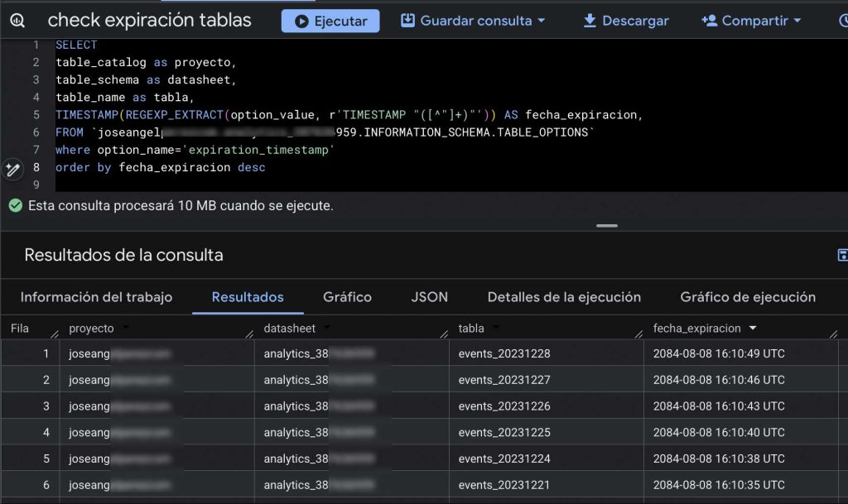The width and height of the screenshot is (848, 504).
Task: Open Guardar consulta dropdown
Action: pyautogui.click(x=473, y=21)
